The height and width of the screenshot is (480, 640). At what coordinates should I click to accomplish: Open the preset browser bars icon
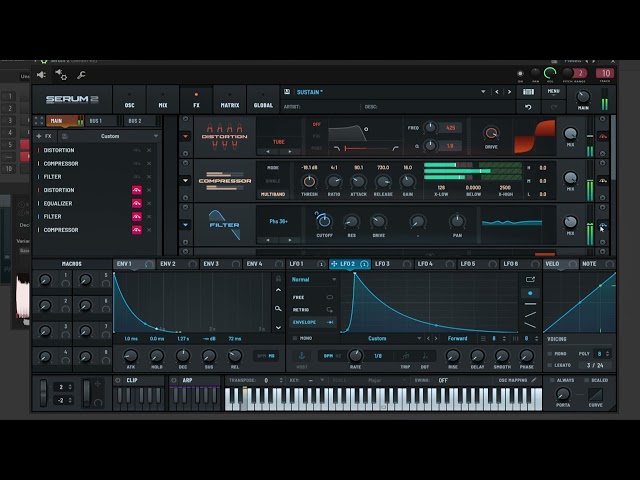528,92
